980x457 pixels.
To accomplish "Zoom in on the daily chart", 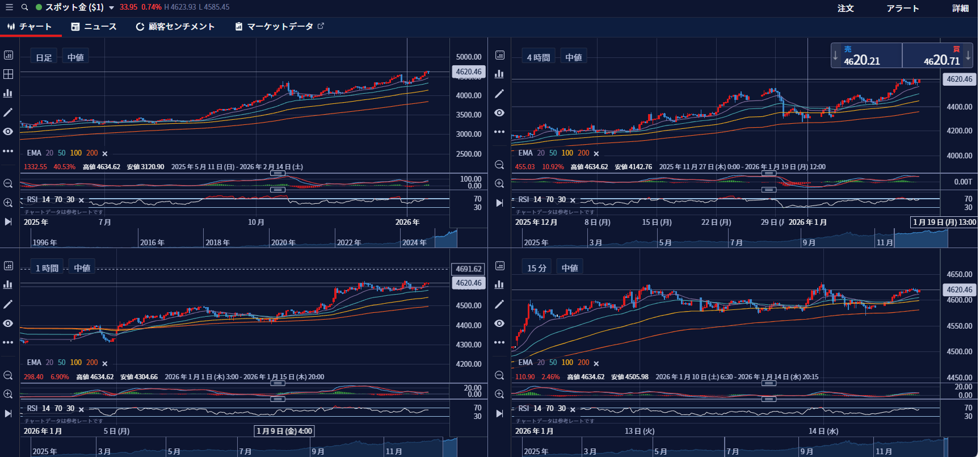I will pos(9,203).
